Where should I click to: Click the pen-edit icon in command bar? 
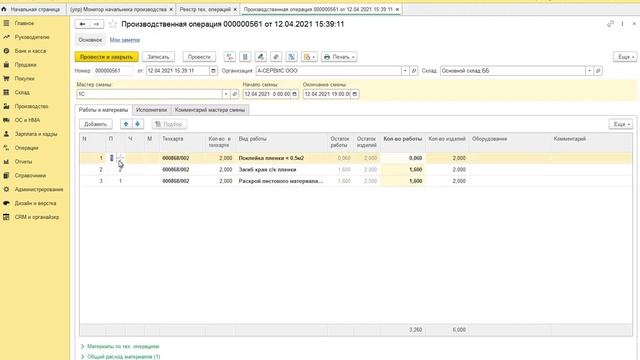pos(261,57)
